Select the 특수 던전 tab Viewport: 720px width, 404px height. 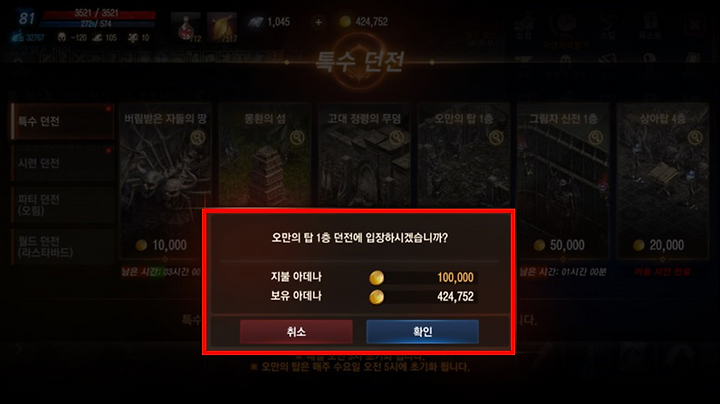click(x=62, y=121)
